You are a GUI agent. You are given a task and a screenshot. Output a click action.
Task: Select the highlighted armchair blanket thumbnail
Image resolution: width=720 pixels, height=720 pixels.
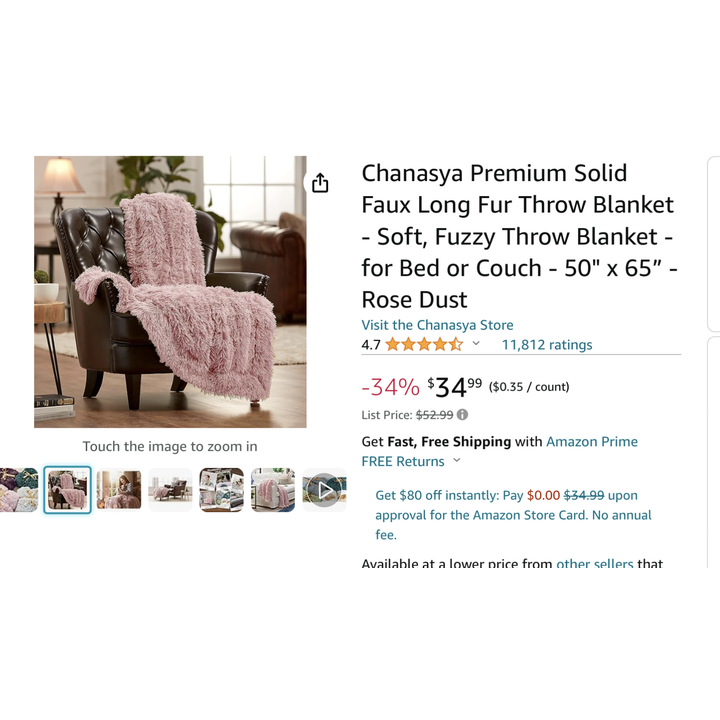point(68,489)
